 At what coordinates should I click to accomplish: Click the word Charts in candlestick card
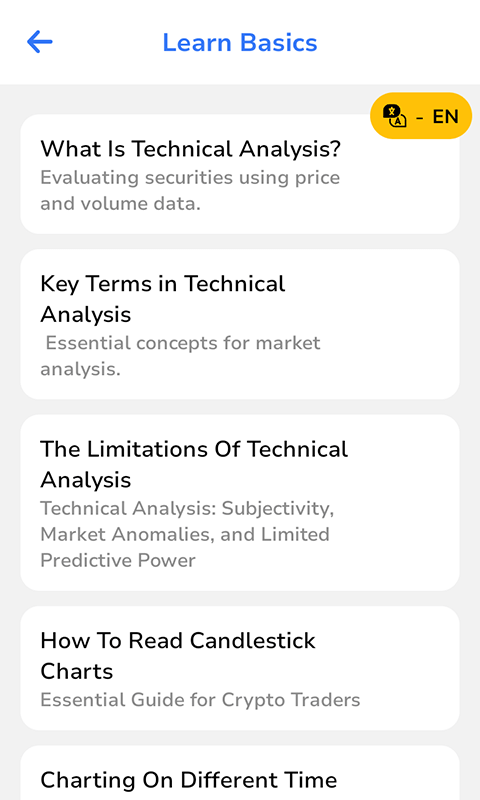tap(77, 671)
